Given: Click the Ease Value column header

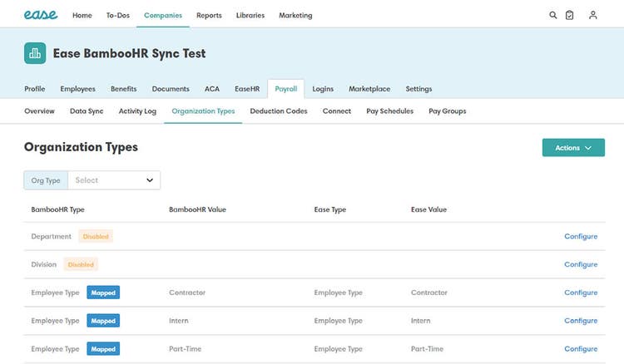Looking at the screenshot, I should pyautogui.click(x=428, y=209).
